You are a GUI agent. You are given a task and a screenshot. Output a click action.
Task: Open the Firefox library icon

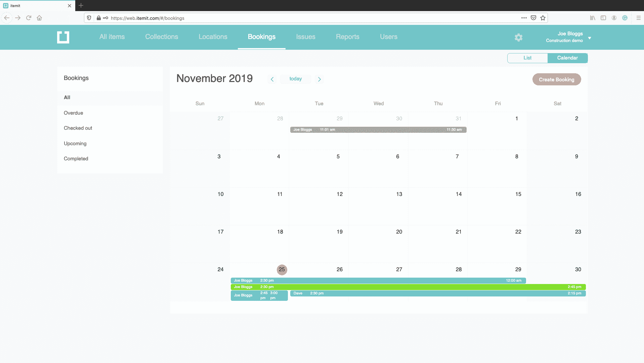tap(592, 18)
